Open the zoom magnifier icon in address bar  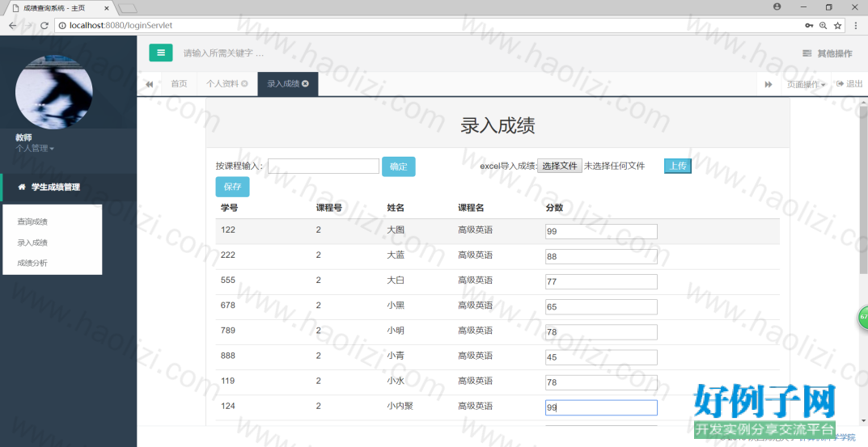point(824,25)
